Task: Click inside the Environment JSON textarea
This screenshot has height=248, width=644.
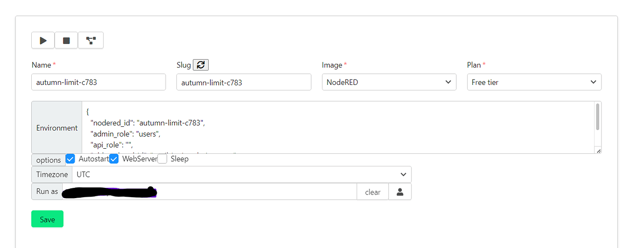Action: point(338,127)
